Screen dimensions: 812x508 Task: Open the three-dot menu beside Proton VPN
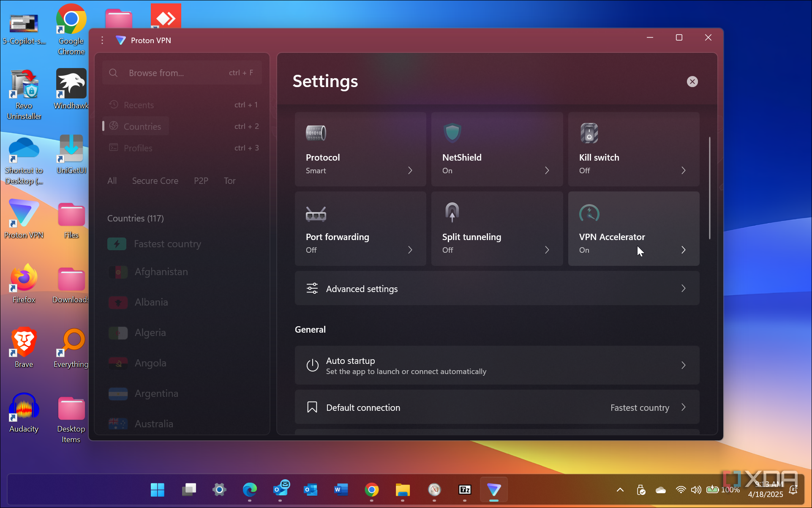(x=102, y=40)
